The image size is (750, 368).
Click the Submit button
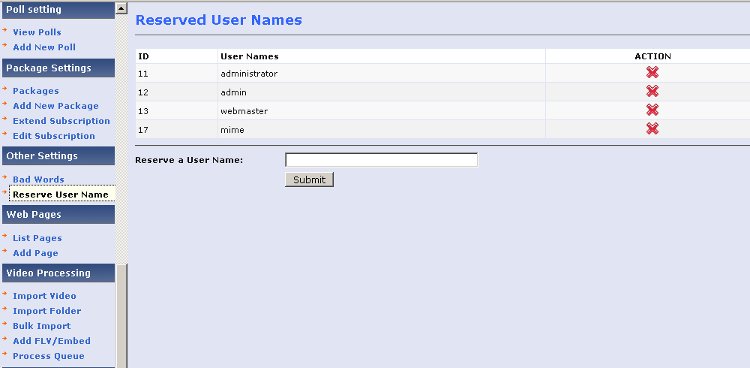pyautogui.click(x=309, y=179)
